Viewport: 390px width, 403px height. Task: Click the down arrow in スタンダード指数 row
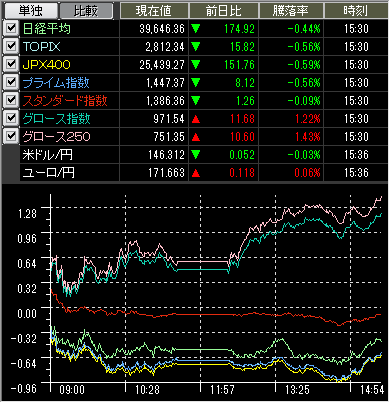tap(196, 101)
